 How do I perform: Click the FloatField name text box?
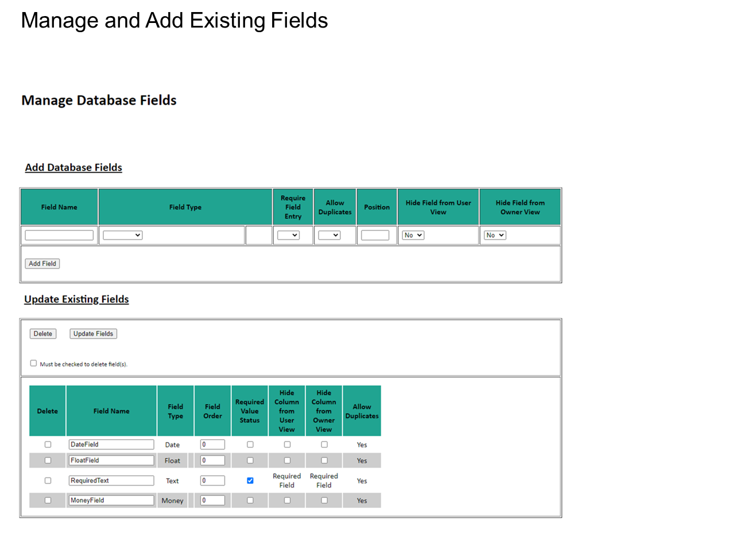coord(111,460)
